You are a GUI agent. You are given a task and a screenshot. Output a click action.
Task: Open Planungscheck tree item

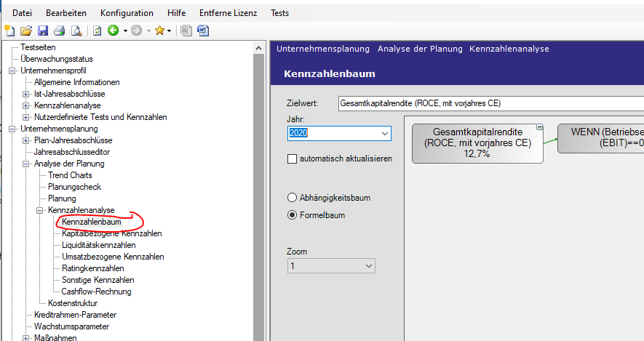(74, 187)
